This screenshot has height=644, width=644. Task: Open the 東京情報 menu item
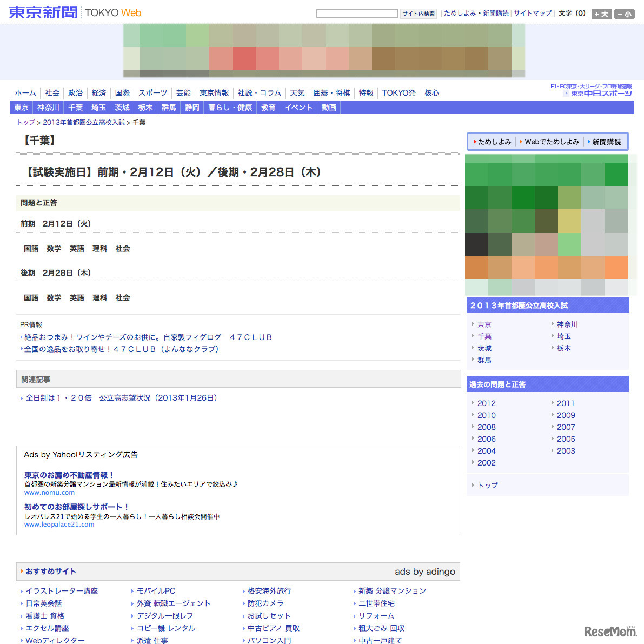214,93
